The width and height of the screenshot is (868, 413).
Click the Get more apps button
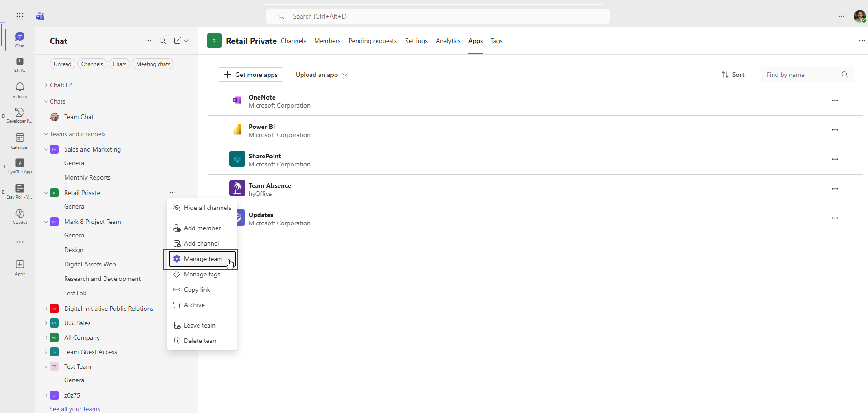tap(250, 75)
